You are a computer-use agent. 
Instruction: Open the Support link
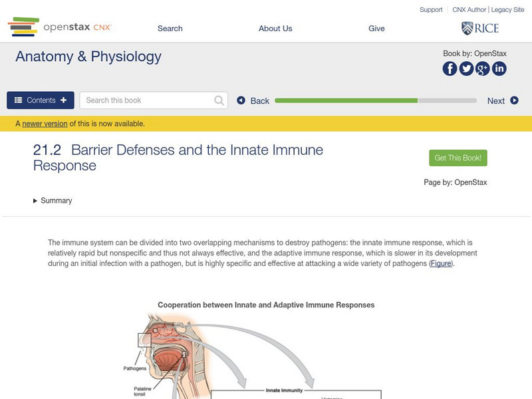(x=431, y=10)
